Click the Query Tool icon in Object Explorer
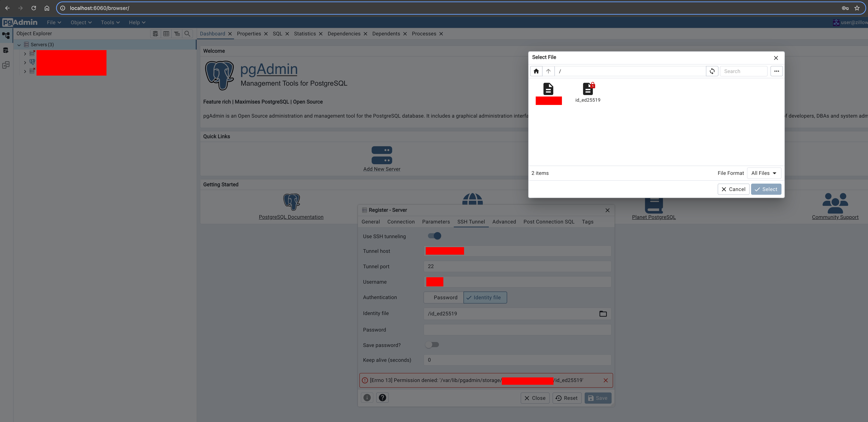This screenshot has height=422, width=868. coord(155,34)
